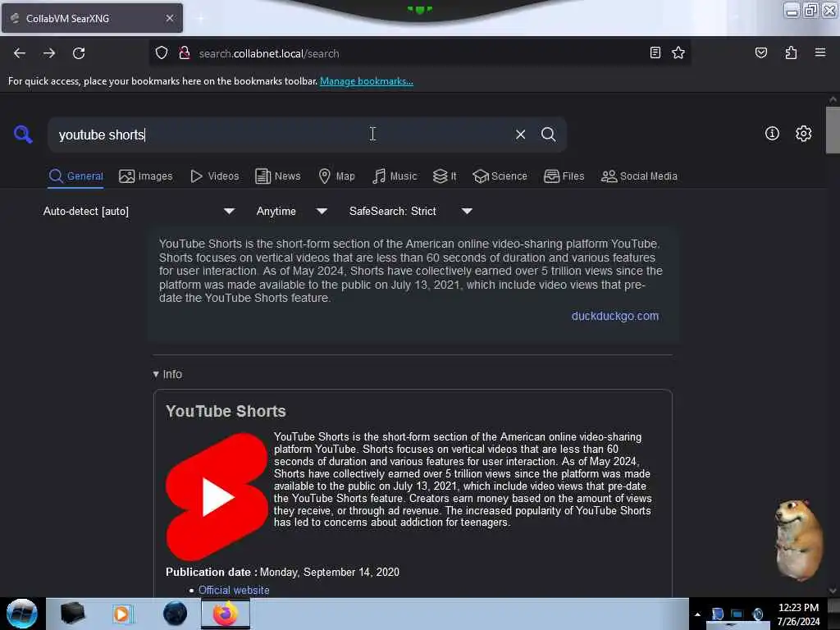
Task: Switch to the Science category tab
Action: tap(500, 176)
